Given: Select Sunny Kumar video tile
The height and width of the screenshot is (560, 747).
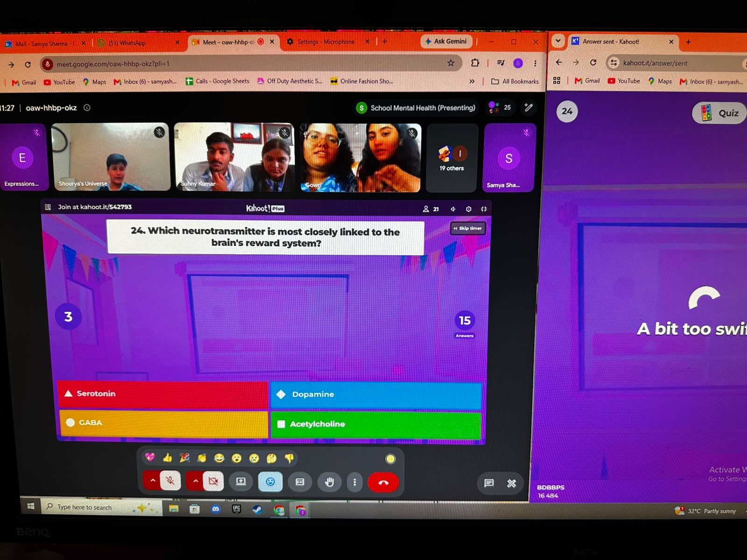Looking at the screenshot, I should (234, 157).
